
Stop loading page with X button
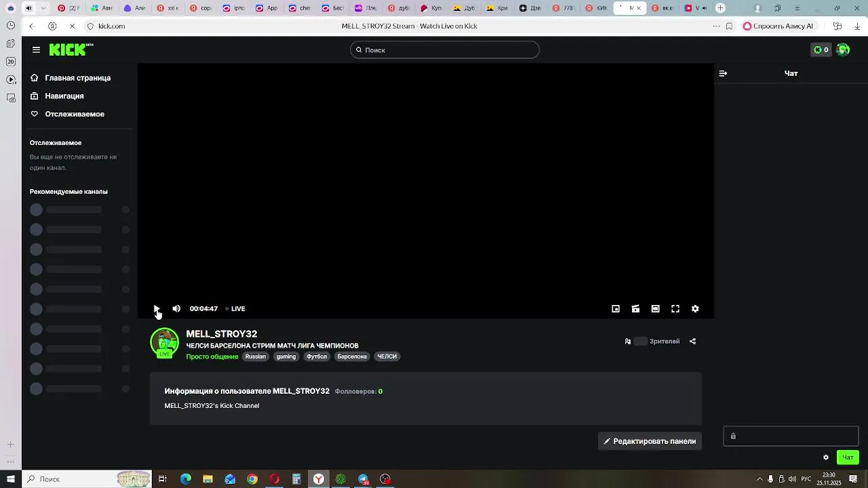pyautogui.click(x=73, y=26)
